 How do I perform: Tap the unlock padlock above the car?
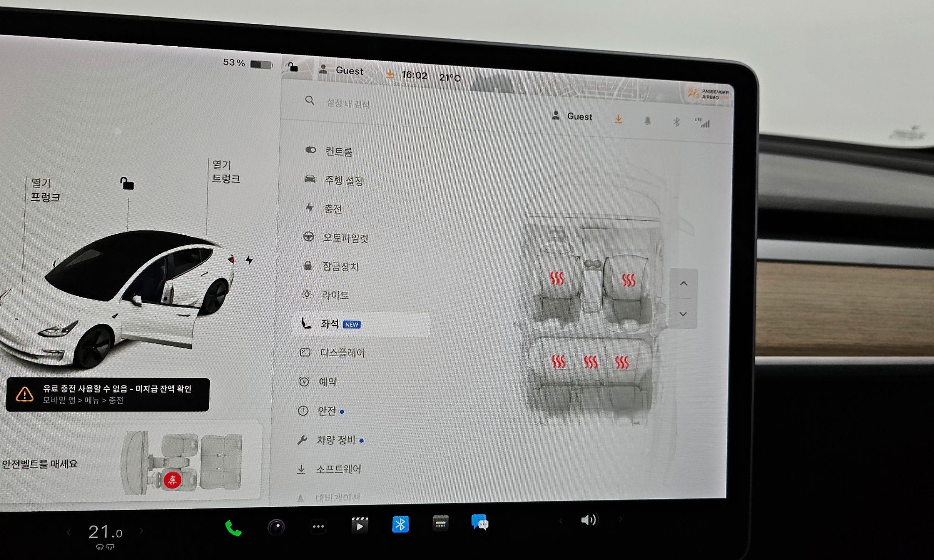pyautogui.click(x=127, y=183)
